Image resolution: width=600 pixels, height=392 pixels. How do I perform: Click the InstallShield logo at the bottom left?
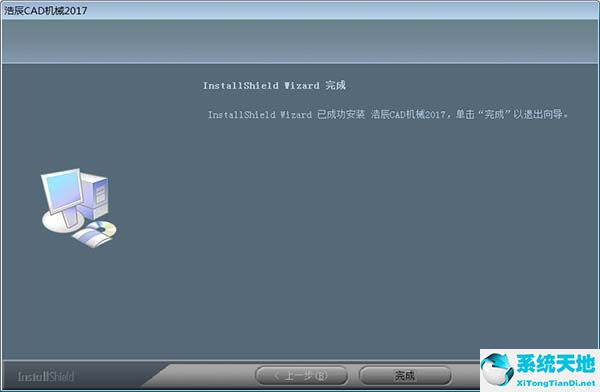(x=46, y=377)
